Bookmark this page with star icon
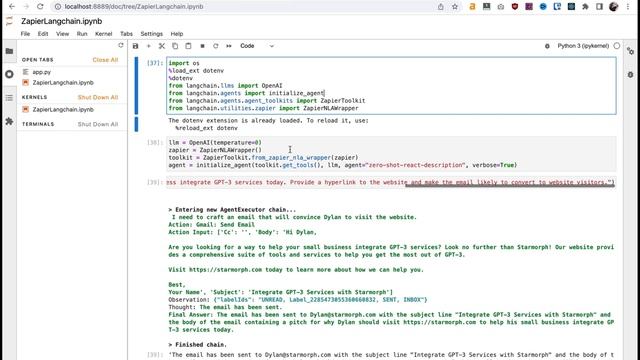Image resolution: width=640 pixels, height=360 pixels. (455, 7)
